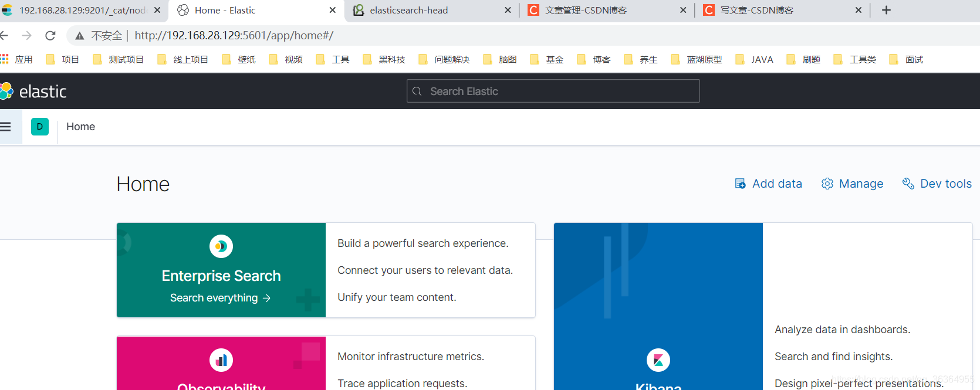The image size is (980, 390).
Task: Open the JAVA bookmark folder
Action: click(755, 59)
